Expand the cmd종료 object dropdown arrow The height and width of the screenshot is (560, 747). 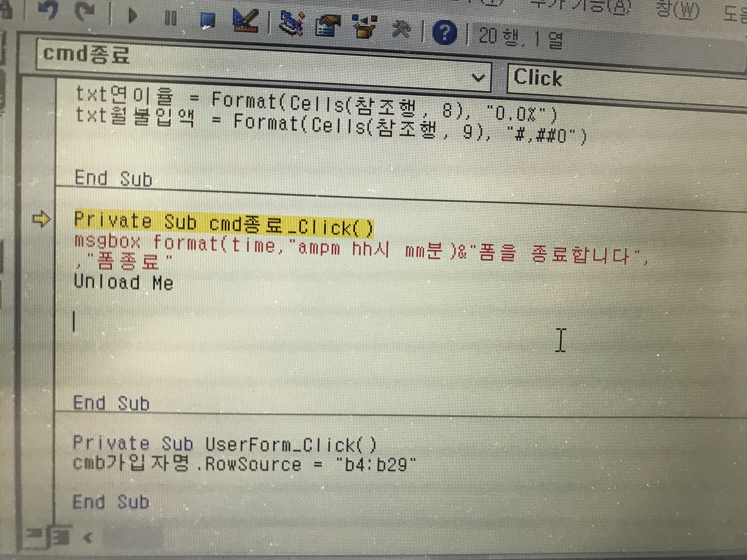[478, 78]
